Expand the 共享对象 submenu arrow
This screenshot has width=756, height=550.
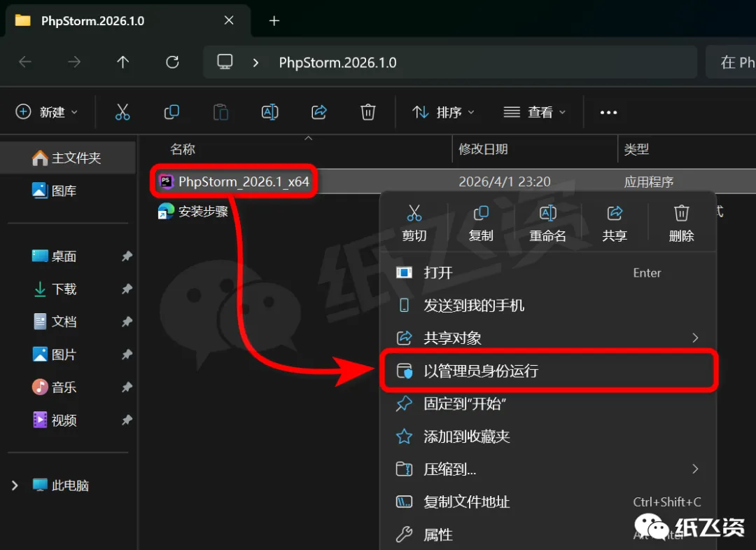pos(695,338)
